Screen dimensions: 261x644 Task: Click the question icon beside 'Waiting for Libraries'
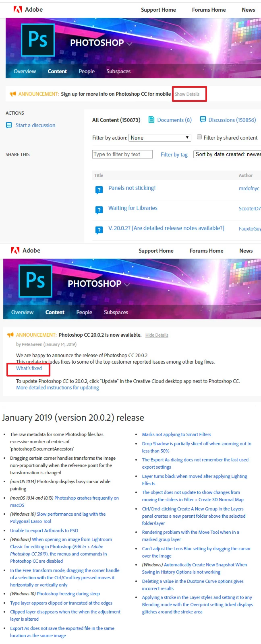(x=99, y=210)
